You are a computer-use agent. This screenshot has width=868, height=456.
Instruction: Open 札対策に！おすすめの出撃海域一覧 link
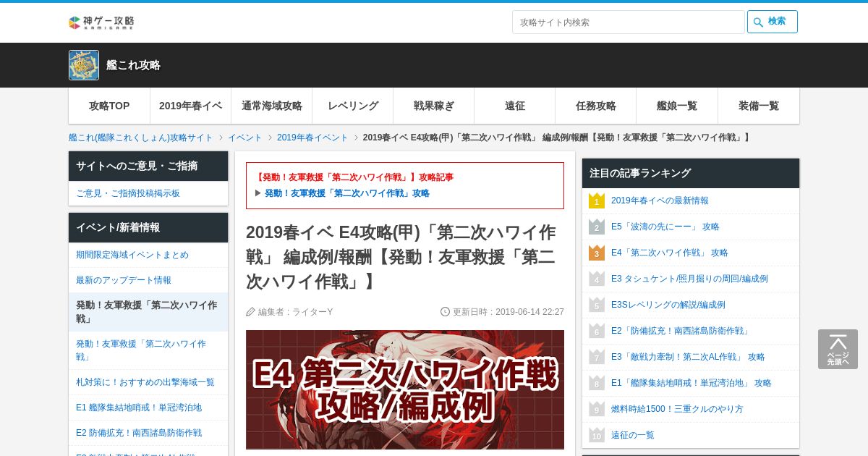point(148,382)
